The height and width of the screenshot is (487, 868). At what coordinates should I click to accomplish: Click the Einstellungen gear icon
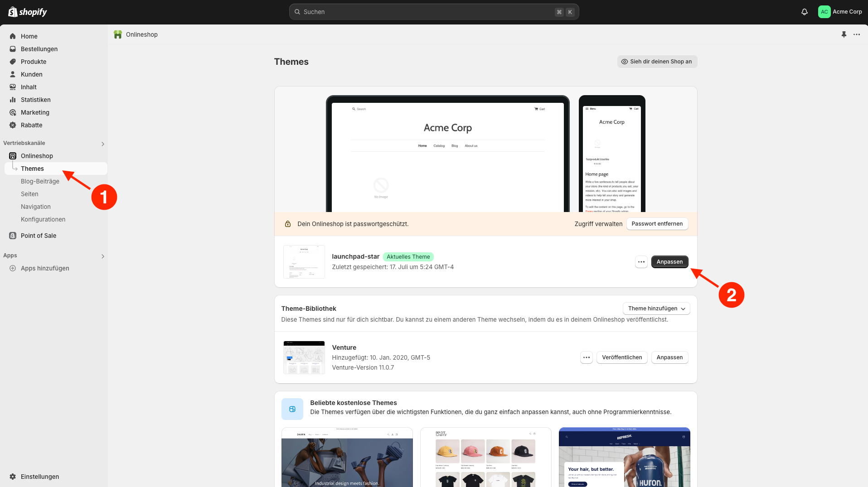point(13,477)
